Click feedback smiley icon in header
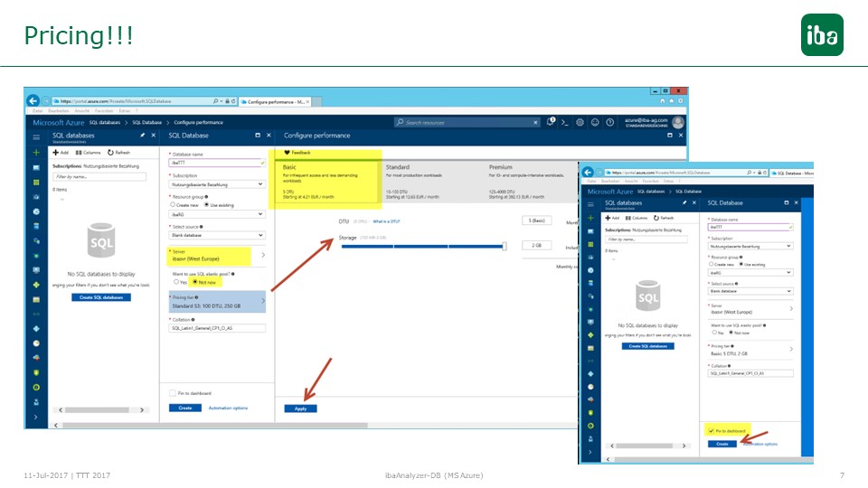Screen dimensions: 868x488 point(595,122)
